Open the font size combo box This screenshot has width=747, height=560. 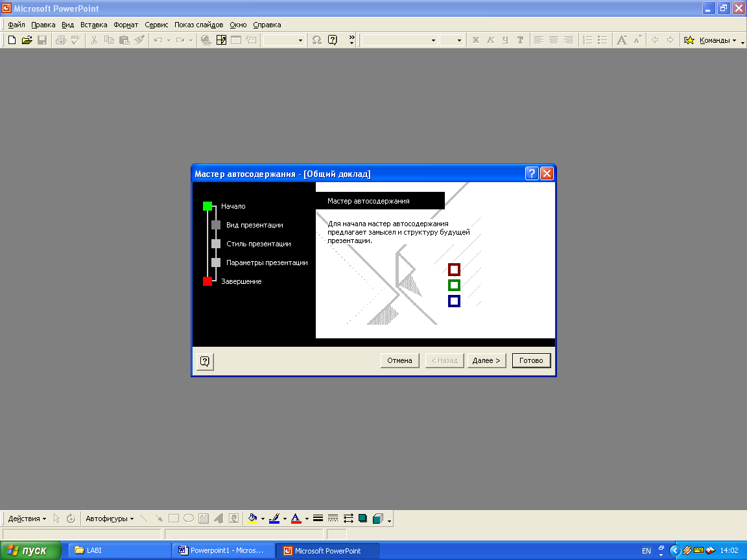(x=451, y=40)
